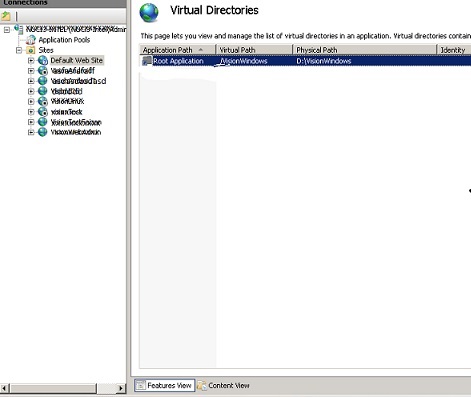Open the Application Pools icon in the tree
Screen dimensions: 471x397
(x=30, y=40)
